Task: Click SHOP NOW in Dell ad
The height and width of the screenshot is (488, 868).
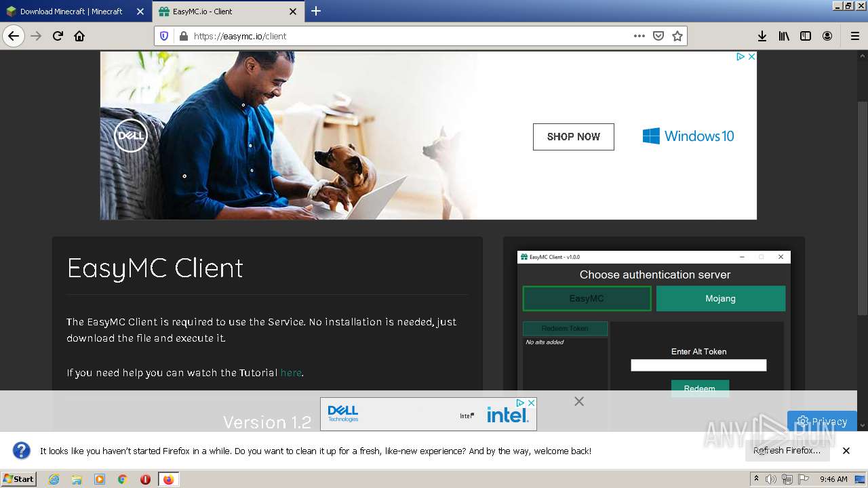Action: [573, 136]
